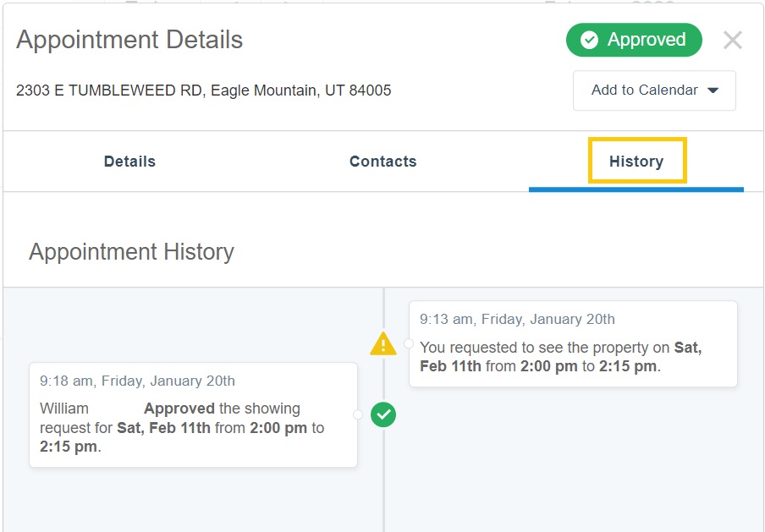
Task: Click the yellow warning triangle timeline icon
Action: (383, 343)
